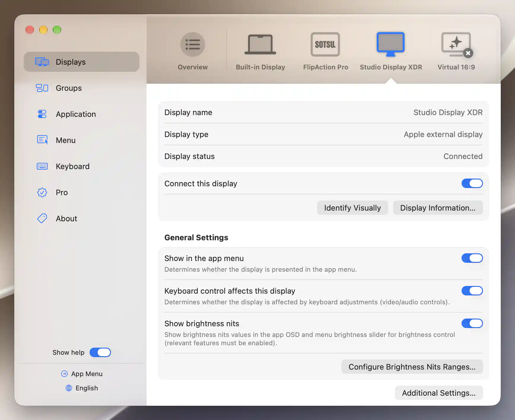Screen dimensions: 515x420
Task: Click the Studio Display XDR name value
Action: pyautogui.click(x=448, y=112)
